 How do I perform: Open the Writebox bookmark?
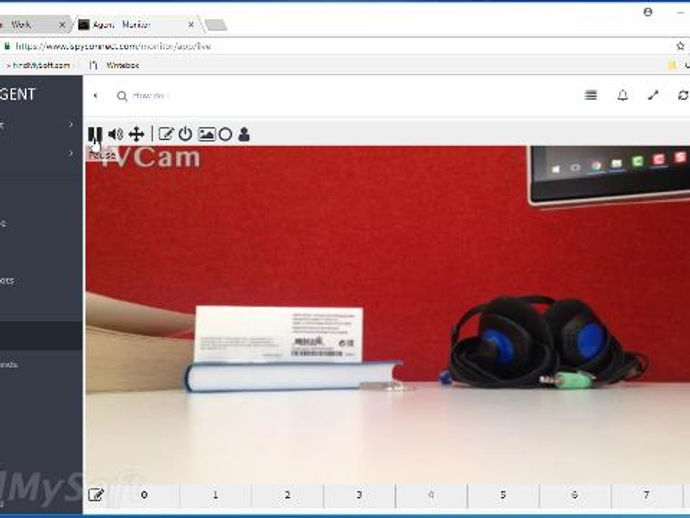click(x=114, y=65)
